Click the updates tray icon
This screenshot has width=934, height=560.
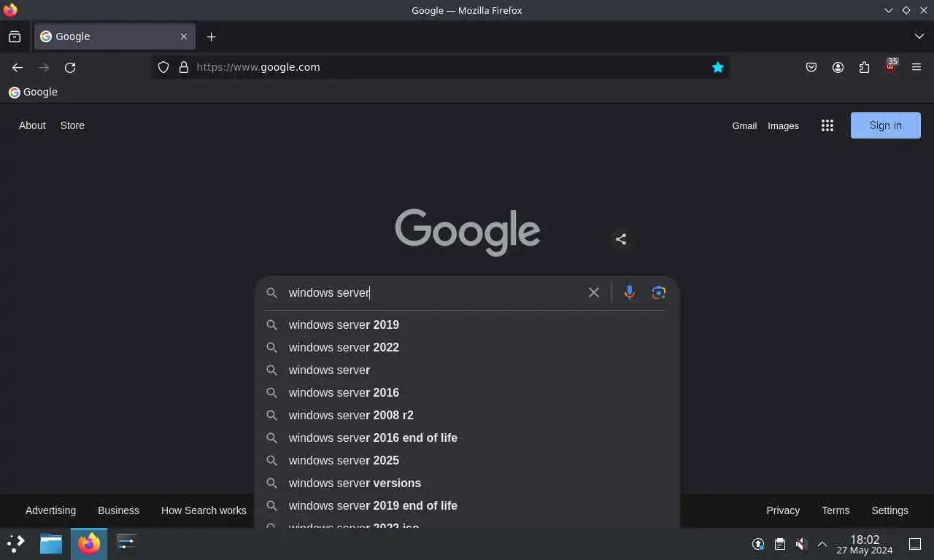coord(758,544)
